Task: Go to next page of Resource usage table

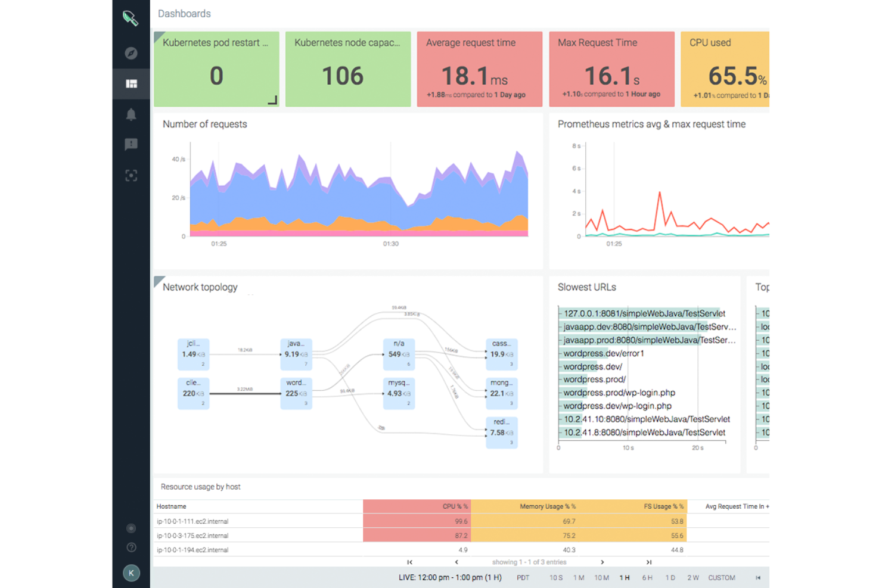Action: tap(603, 561)
